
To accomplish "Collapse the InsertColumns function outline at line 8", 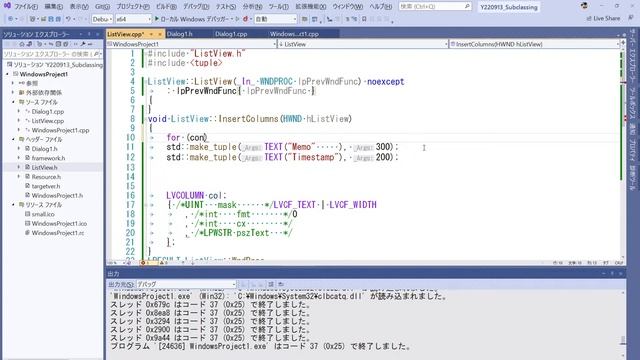I will pos(145,119).
